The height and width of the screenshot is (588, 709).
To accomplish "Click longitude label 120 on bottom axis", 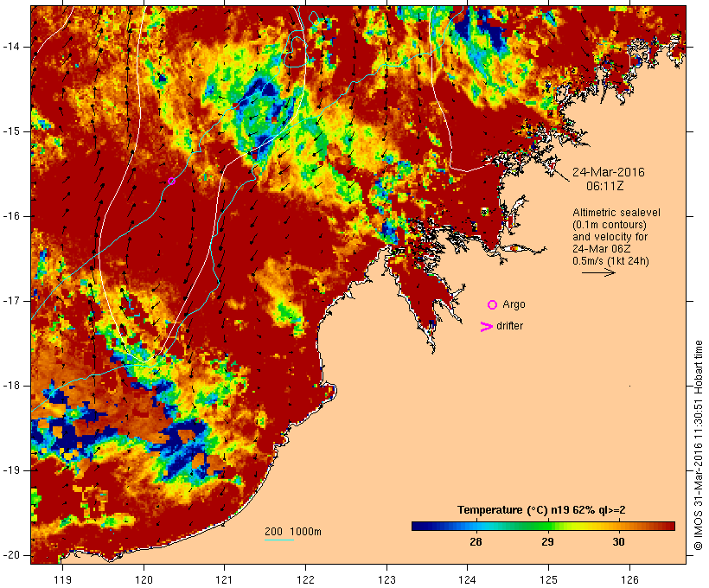I will click(x=144, y=579).
